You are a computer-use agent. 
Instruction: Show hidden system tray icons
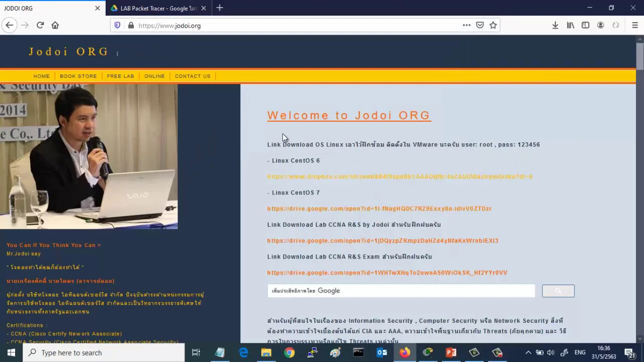528,352
